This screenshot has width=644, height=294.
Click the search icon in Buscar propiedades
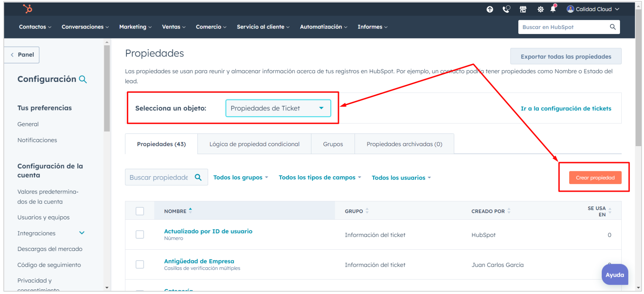coord(198,177)
